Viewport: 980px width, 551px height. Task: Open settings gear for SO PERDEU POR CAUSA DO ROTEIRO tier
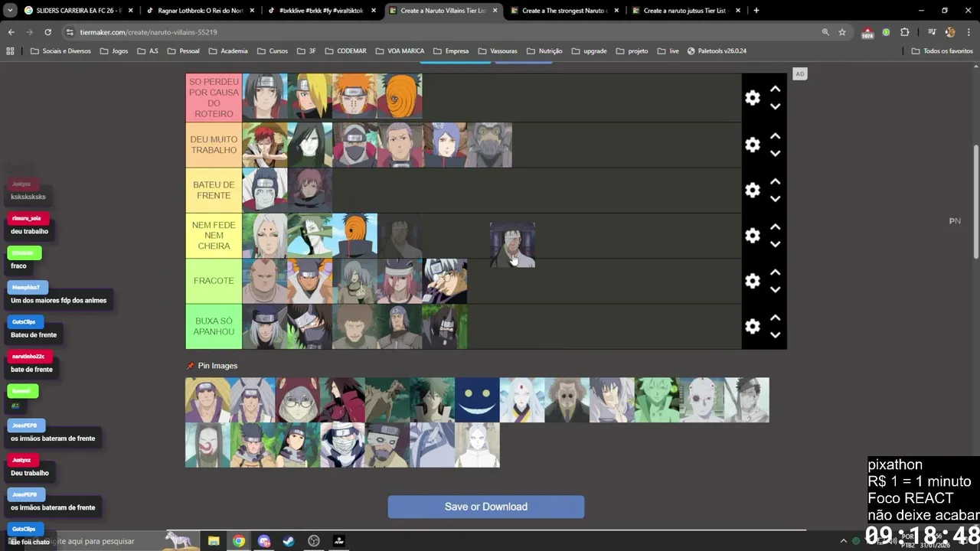pos(753,98)
